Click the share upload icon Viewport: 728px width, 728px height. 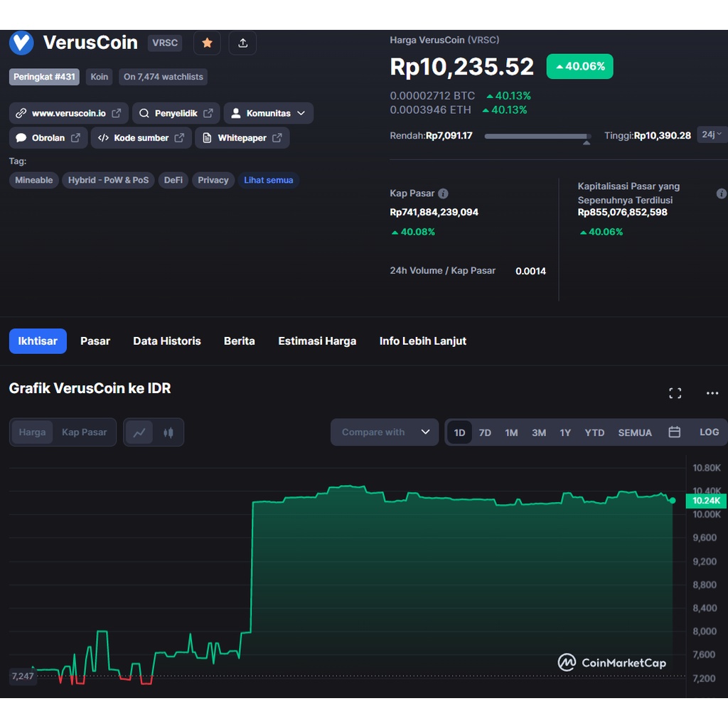point(243,43)
